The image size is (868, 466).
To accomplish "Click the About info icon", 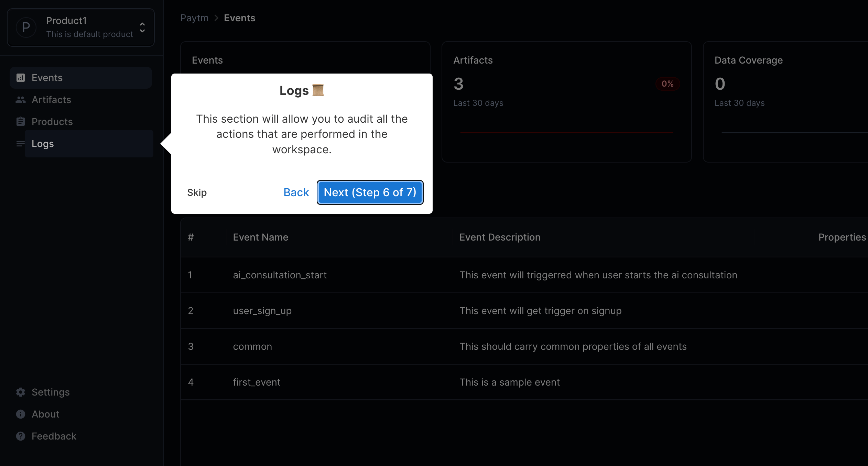I will point(21,414).
